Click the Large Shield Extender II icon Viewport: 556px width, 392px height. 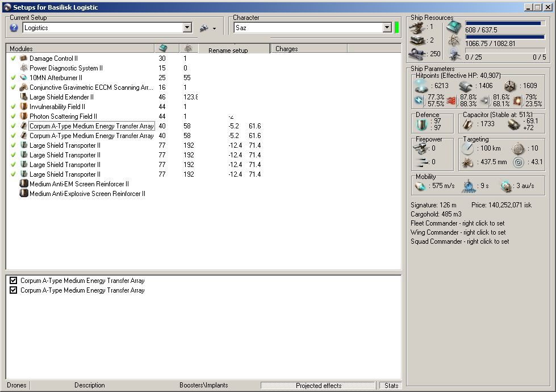(x=23, y=97)
